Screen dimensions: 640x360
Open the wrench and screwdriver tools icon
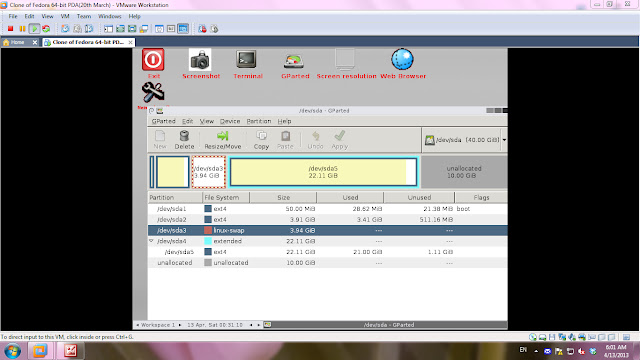click(x=153, y=92)
